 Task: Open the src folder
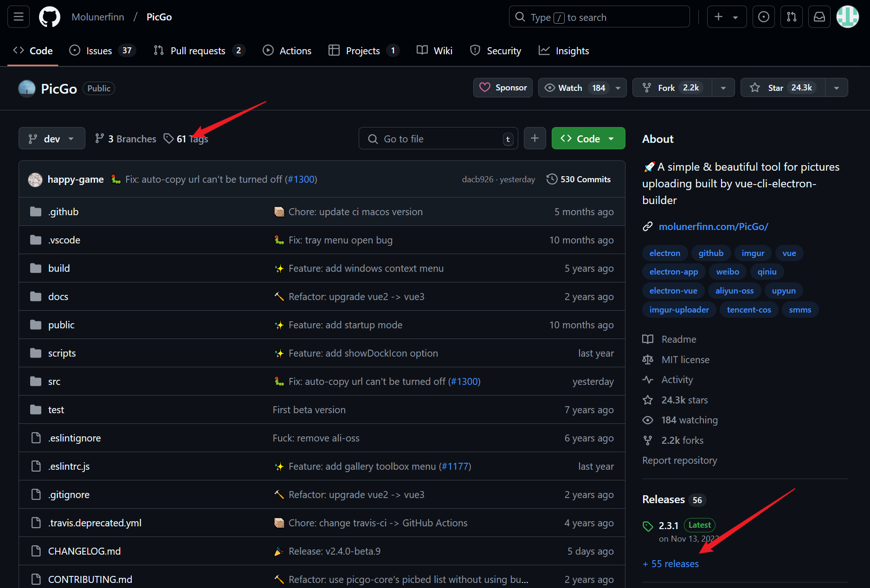[54, 382]
